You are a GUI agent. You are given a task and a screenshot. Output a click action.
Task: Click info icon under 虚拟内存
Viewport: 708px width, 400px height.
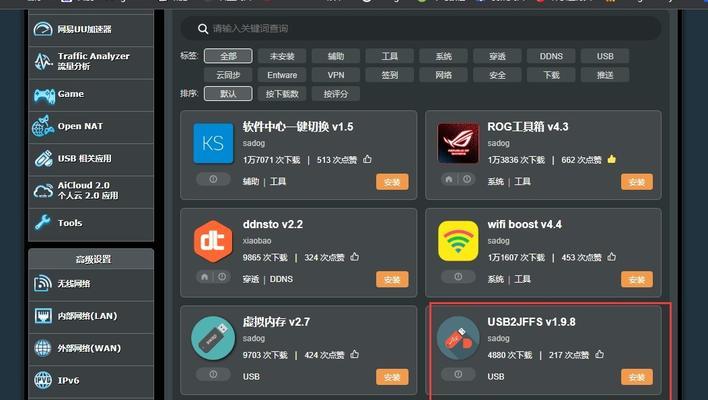click(213, 374)
